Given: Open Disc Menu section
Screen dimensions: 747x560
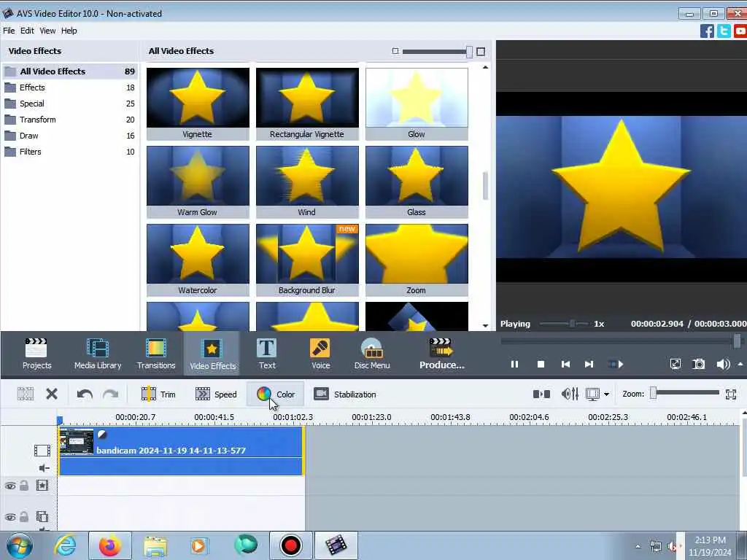Looking at the screenshot, I should tap(371, 354).
